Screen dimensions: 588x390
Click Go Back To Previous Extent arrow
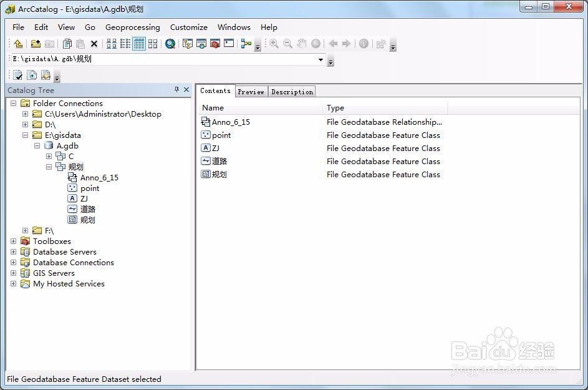[x=333, y=44]
